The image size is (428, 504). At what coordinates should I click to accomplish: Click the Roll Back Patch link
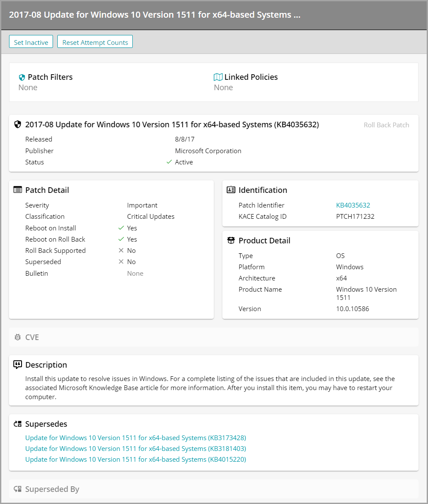(x=386, y=125)
